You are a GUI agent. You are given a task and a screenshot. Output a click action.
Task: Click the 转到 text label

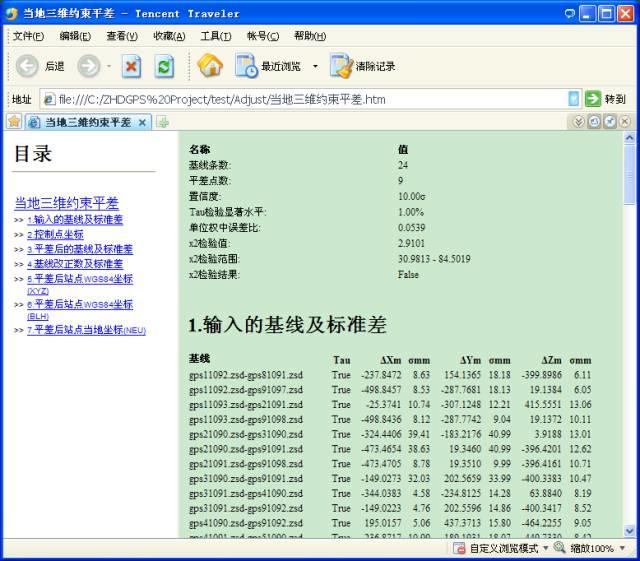(615, 99)
